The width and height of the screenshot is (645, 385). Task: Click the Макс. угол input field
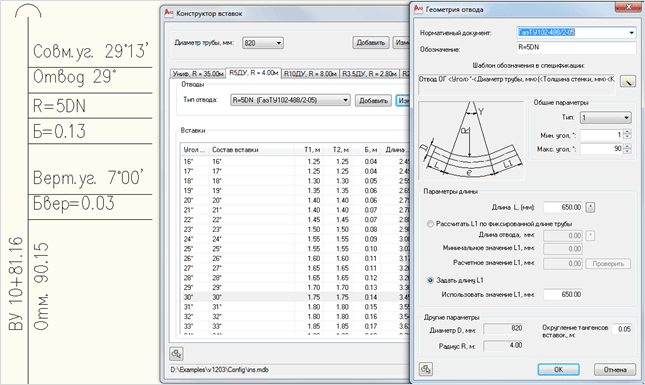[602, 149]
